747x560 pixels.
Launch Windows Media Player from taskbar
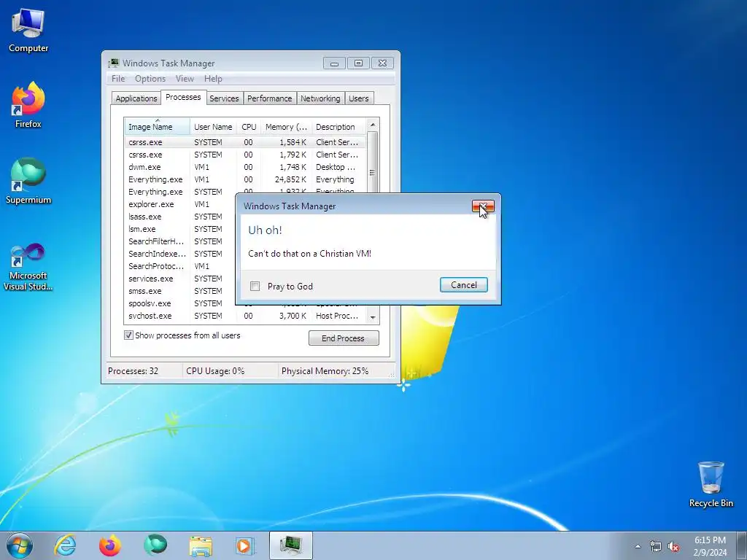(x=246, y=545)
